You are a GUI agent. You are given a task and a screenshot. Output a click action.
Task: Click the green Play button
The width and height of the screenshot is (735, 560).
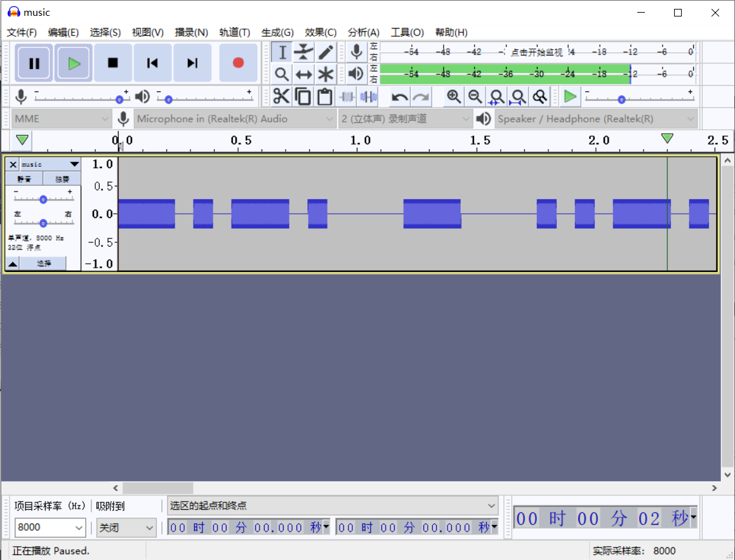74,63
